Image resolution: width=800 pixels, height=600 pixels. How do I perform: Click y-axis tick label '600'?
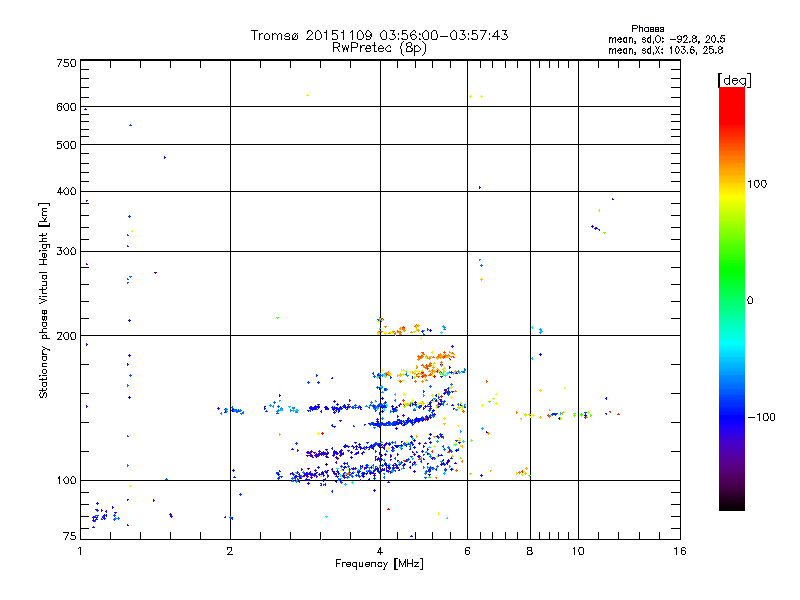(x=66, y=107)
